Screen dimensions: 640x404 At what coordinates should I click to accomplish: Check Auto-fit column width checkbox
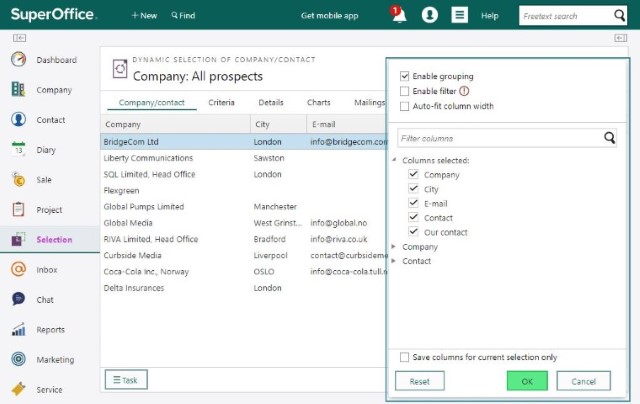click(404, 106)
